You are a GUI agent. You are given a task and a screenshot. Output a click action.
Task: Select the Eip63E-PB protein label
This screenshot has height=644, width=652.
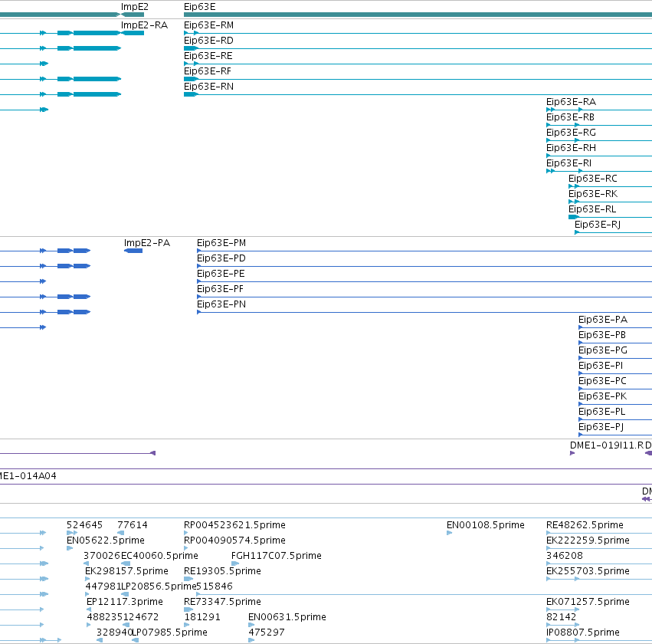tap(602, 336)
